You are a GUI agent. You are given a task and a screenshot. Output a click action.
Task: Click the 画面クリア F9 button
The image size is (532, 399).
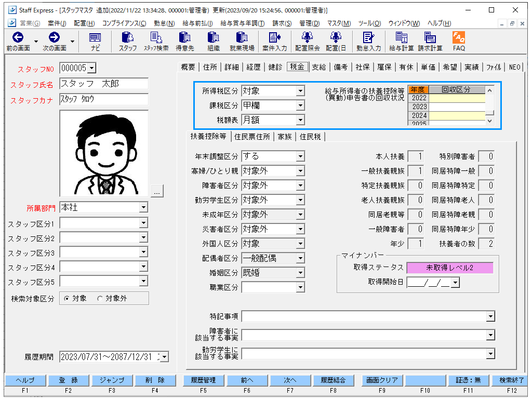pos(382,380)
